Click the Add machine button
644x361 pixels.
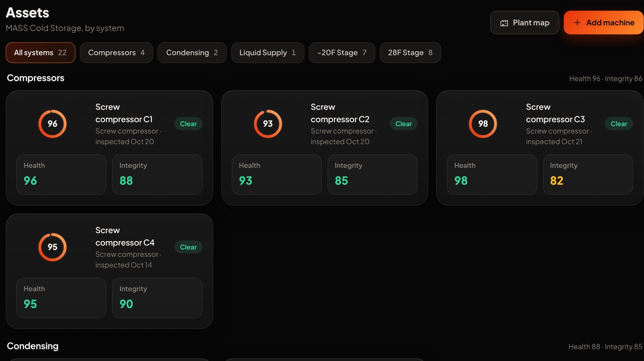(604, 23)
